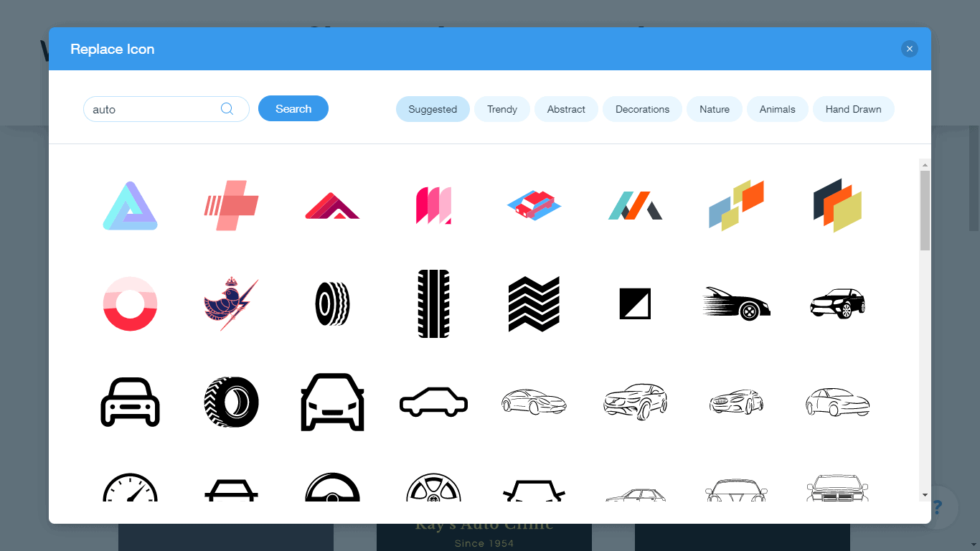Select the Nature category filter
This screenshot has width=980, height=551.
point(715,109)
